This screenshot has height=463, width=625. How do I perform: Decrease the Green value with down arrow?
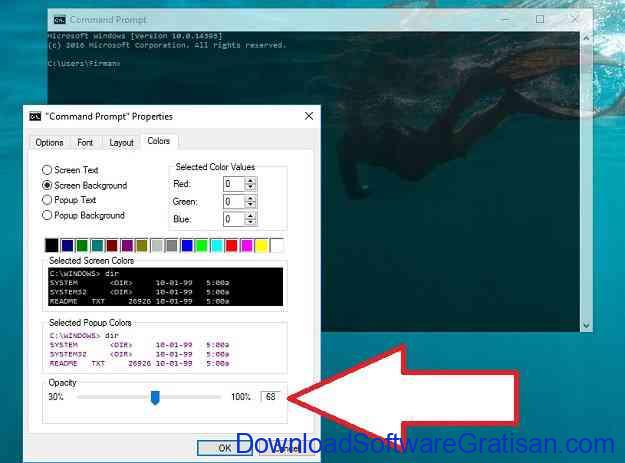pyautogui.click(x=250, y=205)
